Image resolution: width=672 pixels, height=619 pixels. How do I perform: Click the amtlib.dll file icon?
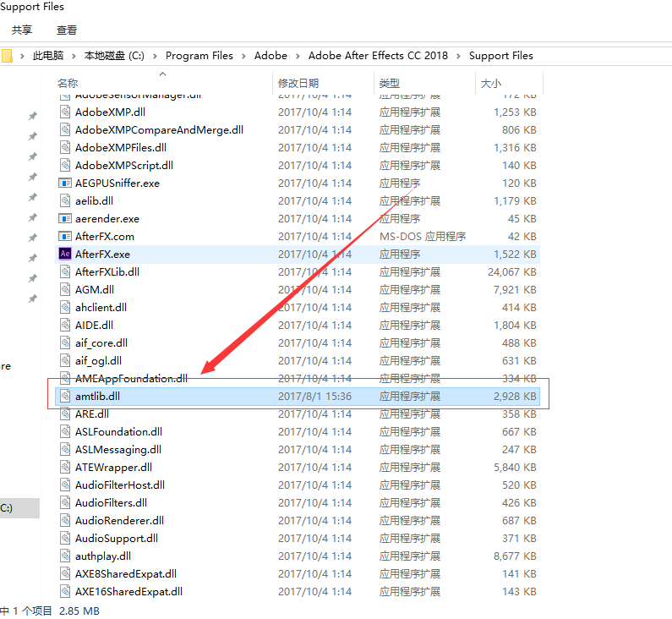click(x=65, y=396)
